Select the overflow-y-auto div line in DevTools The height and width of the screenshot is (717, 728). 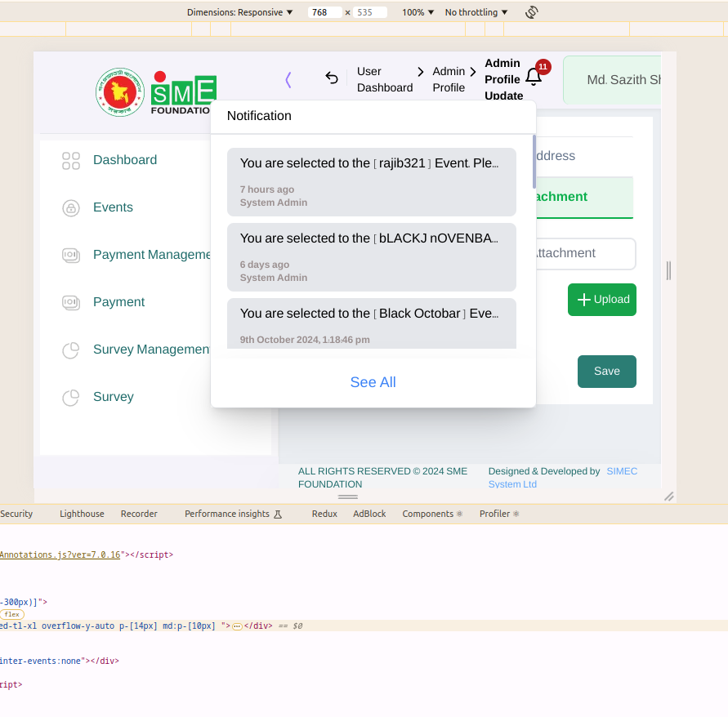click(364, 626)
